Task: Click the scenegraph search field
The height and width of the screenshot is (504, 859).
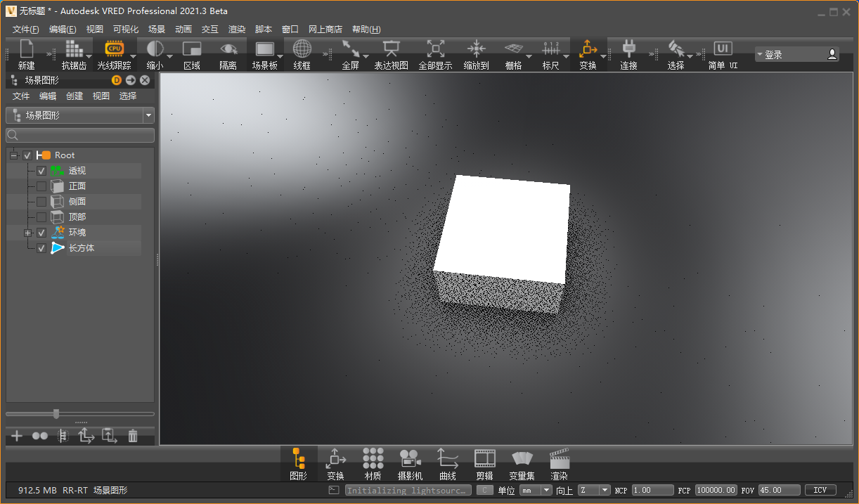Action: (x=80, y=135)
